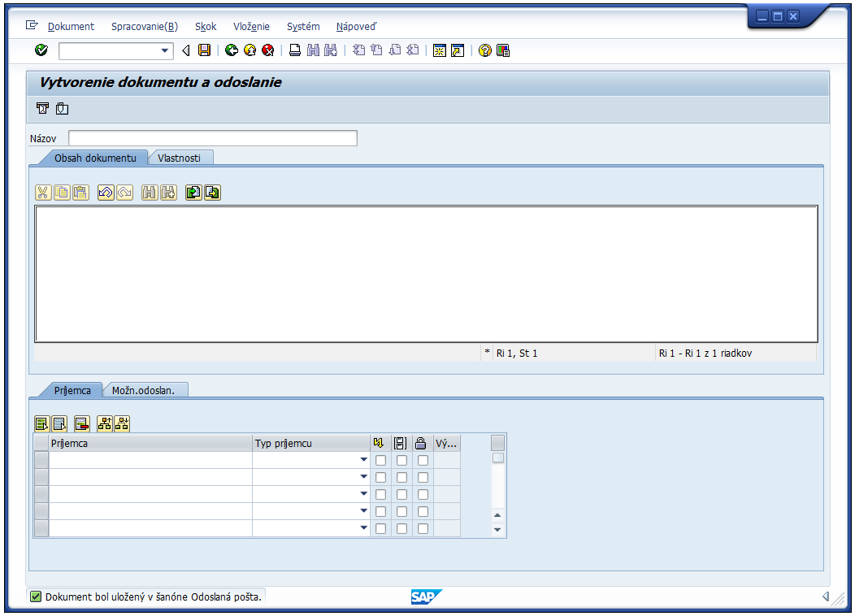
Task: Click the Help question mark icon
Action: tap(483, 50)
